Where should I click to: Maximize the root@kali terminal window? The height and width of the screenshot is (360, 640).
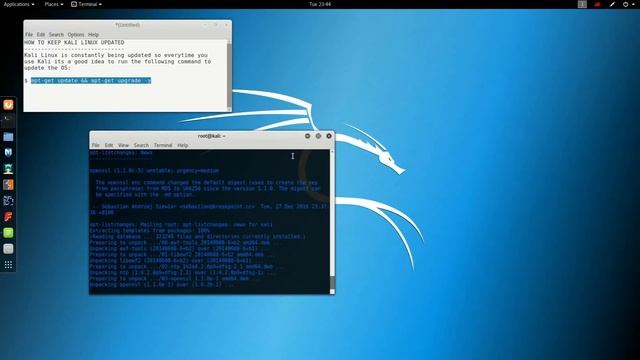click(318, 136)
